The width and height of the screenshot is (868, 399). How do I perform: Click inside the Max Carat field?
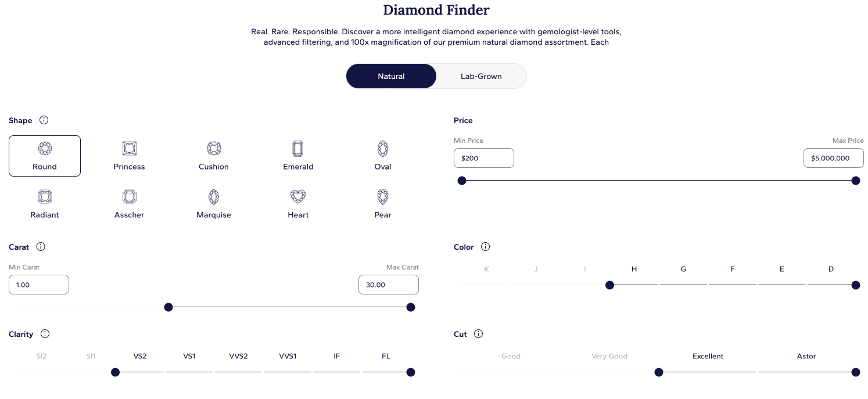[x=388, y=285]
